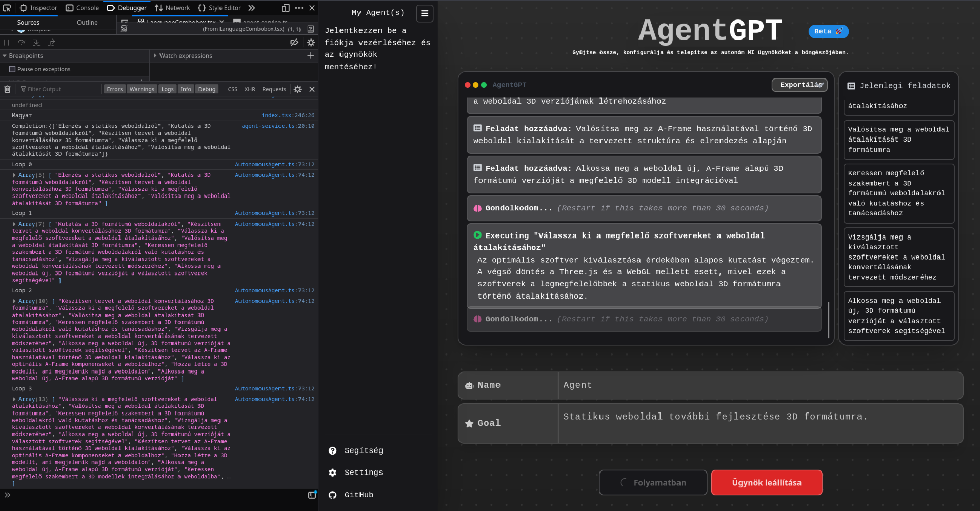
Task: Click the Name input field containing Agent
Action: (761, 385)
